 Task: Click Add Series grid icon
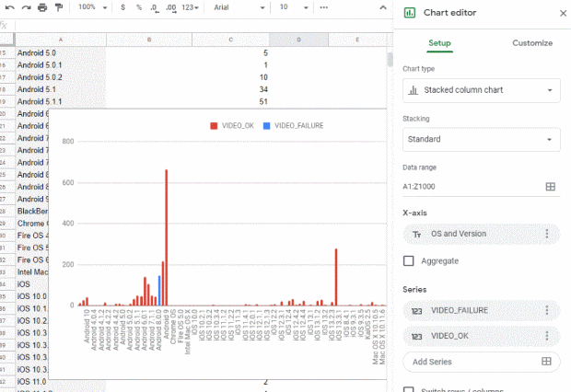[x=546, y=361]
